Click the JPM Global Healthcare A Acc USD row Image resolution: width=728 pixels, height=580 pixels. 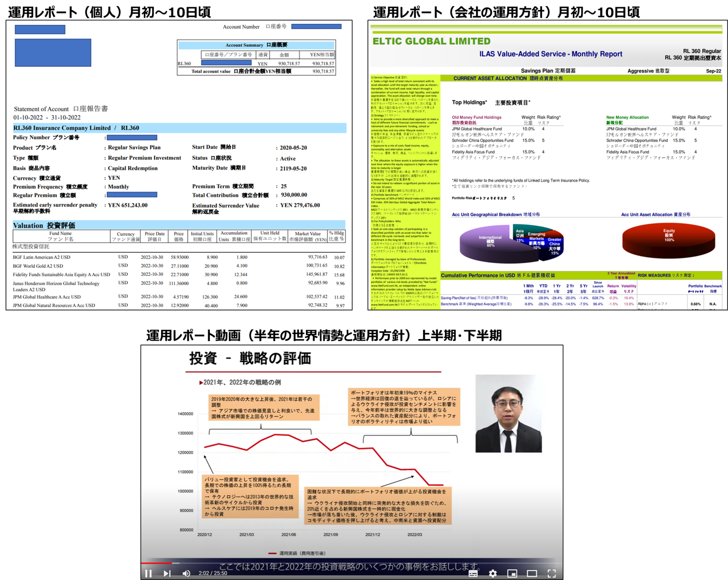(x=179, y=297)
